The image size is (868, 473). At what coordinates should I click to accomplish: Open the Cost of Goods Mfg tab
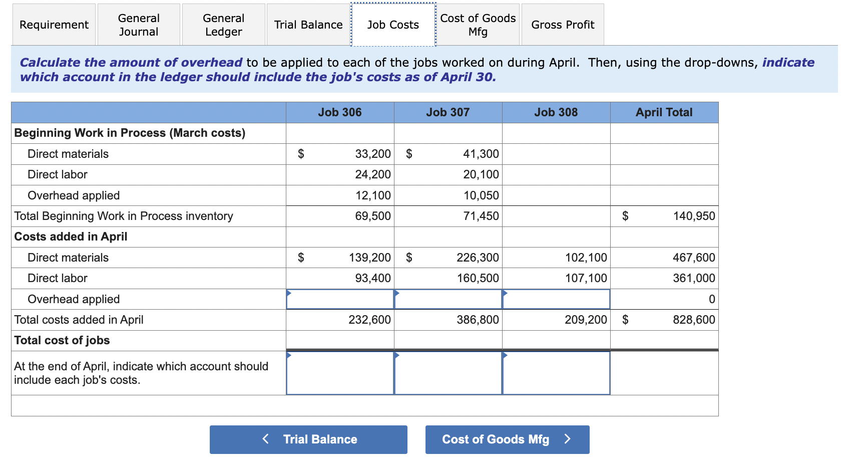tap(478, 24)
